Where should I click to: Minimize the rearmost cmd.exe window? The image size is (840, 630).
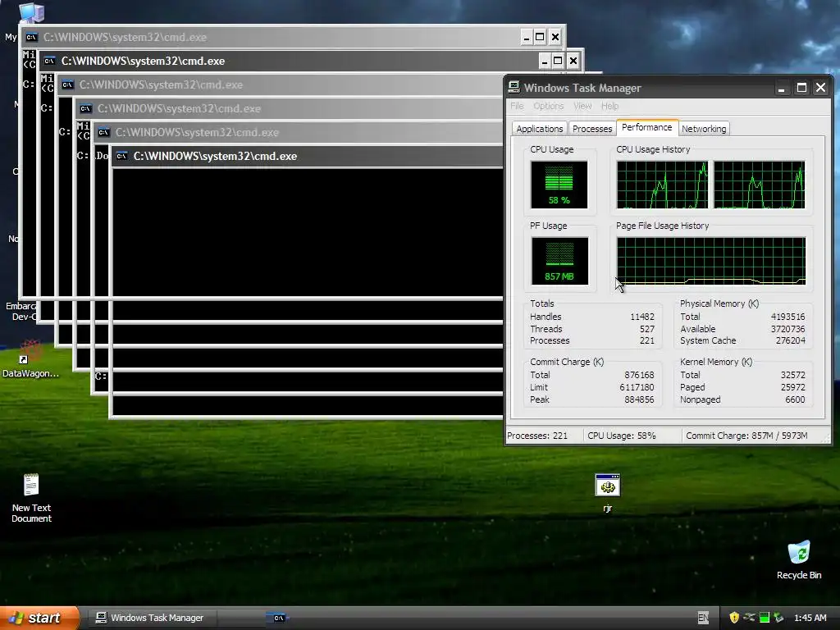(x=526, y=37)
